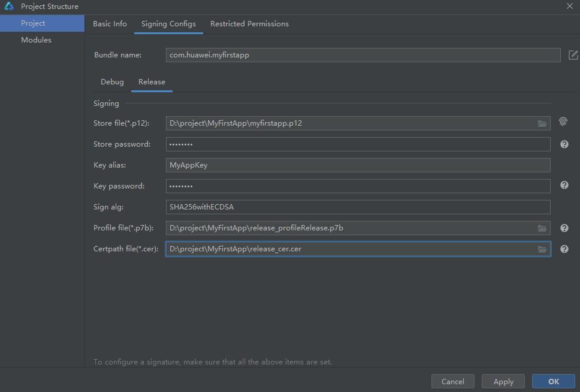The height and width of the screenshot is (392, 580).
Task: Browse for the Store file (.p12) folder icon
Action: [542, 124]
